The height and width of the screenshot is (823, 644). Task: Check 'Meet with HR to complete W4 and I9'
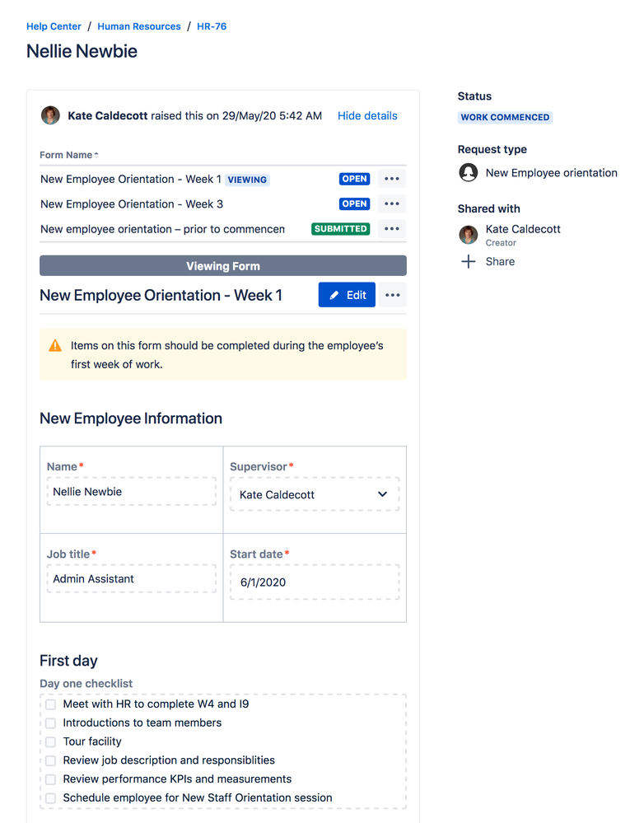[x=49, y=704]
